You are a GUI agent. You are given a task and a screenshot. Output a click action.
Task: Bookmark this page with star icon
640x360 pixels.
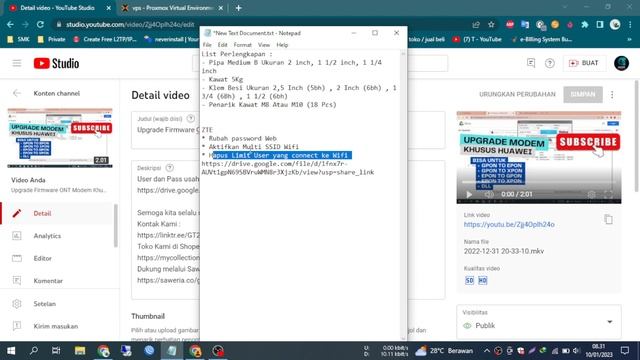coord(491,24)
